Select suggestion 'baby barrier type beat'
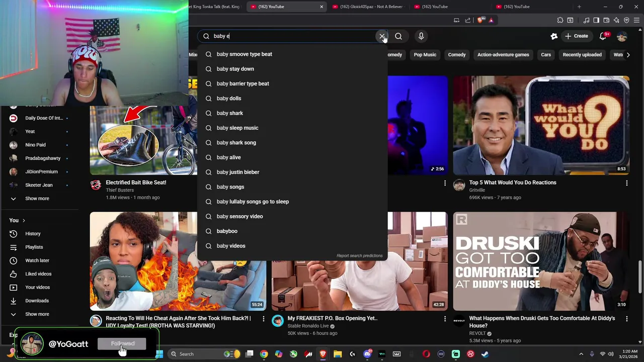Screen dimensions: 644x362 292,83
